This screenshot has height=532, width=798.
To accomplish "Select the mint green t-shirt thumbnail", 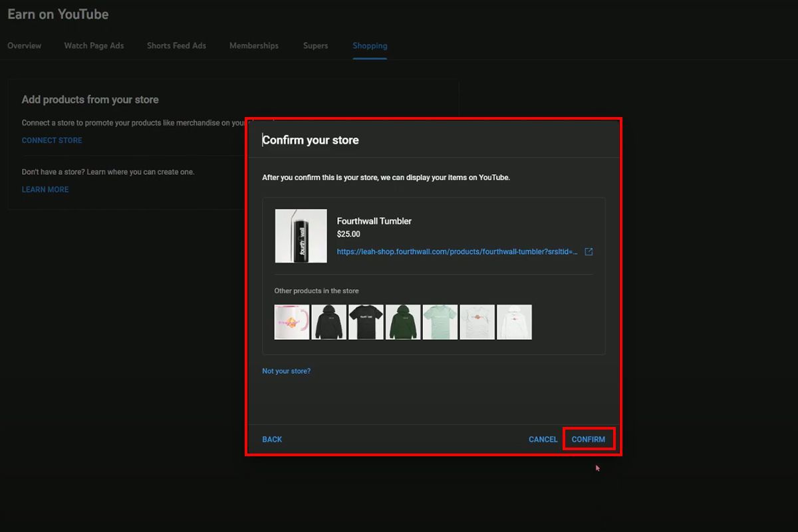I will click(440, 322).
